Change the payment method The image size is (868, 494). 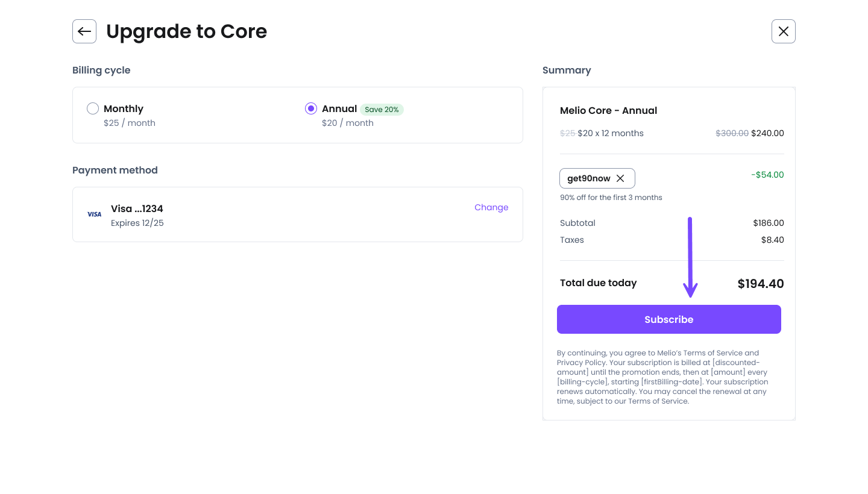[491, 207]
